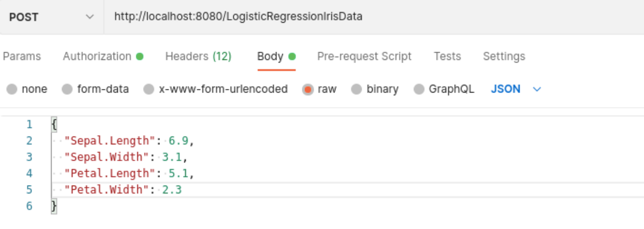Open the Pre-request Script tab

pyautogui.click(x=364, y=56)
